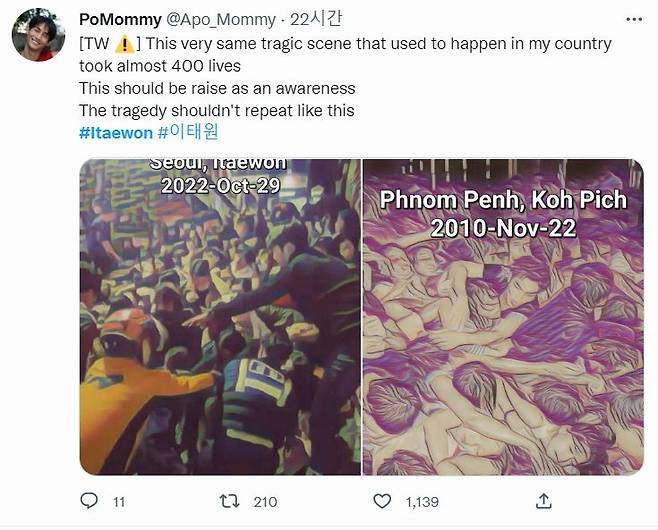Click the 2022-Oct-29 date caption

click(x=219, y=184)
